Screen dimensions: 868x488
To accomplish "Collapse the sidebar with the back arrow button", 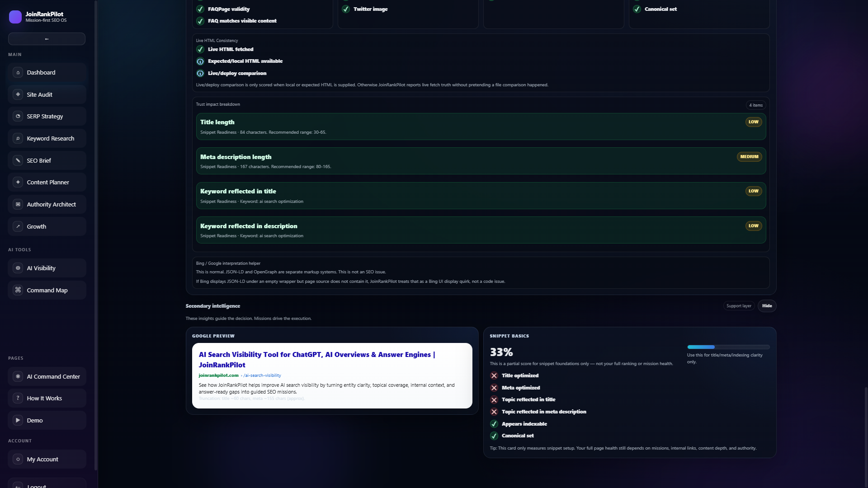I will pyautogui.click(x=47, y=39).
